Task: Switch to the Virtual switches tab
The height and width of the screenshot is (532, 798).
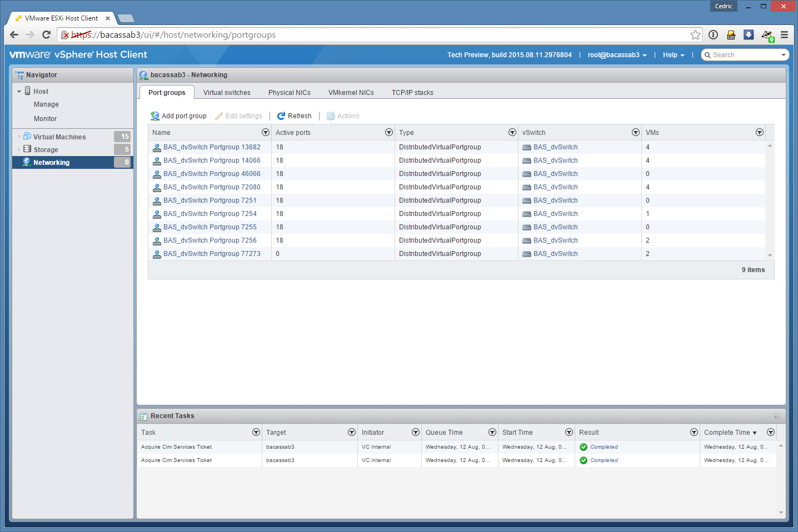Action: pos(227,93)
